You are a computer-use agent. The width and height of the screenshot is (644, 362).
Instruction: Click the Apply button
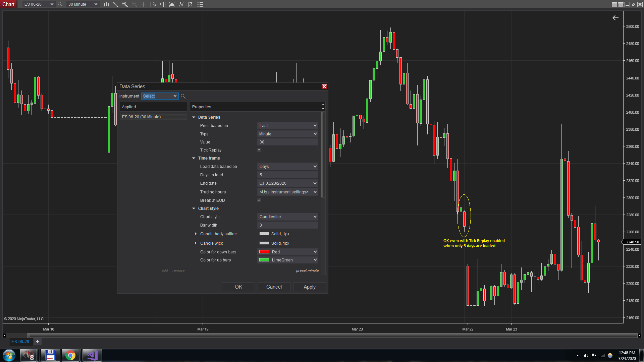[309, 287]
